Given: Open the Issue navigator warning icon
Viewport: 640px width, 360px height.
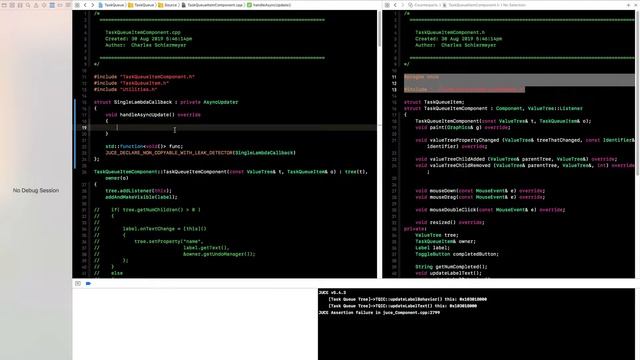Looking at the screenshot, I should [x=36, y=5].
